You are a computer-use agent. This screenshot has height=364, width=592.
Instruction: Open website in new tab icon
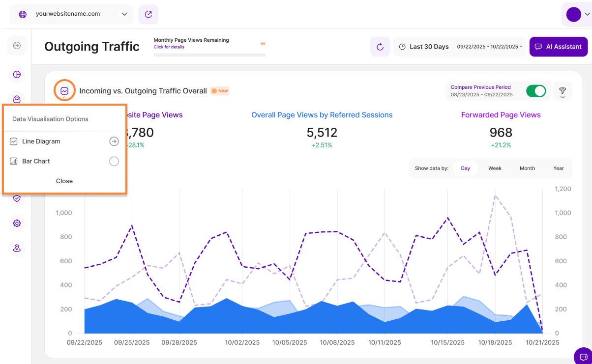148,15
